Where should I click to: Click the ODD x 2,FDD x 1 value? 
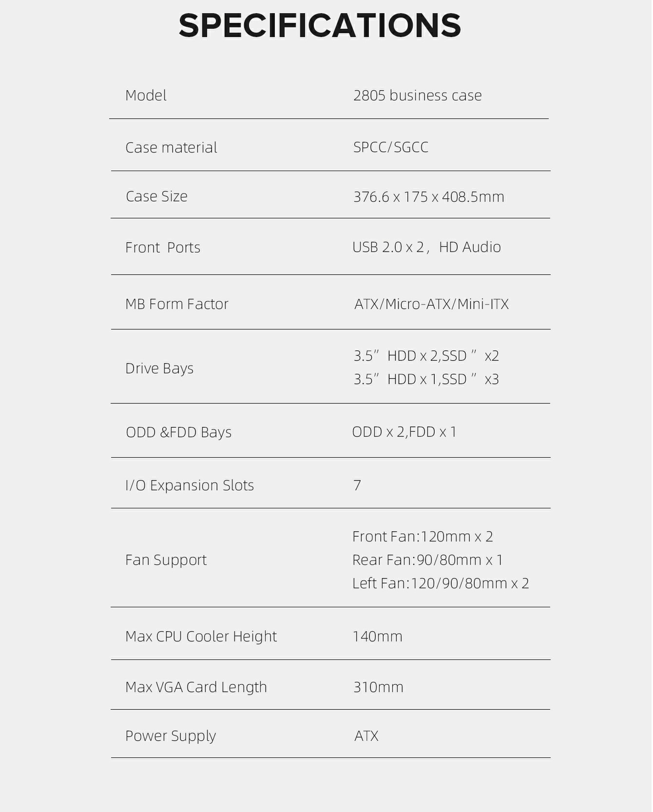404,432
